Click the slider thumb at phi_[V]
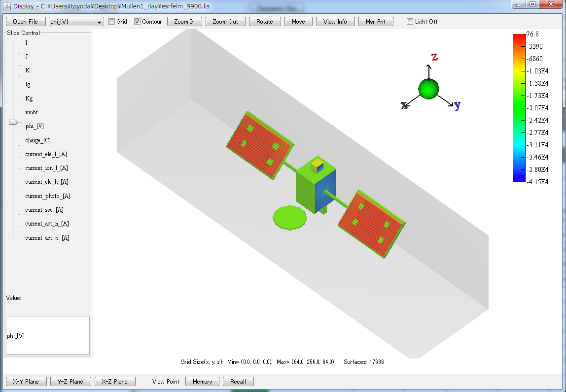566x392 pixels. pyautogui.click(x=13, y=122)
